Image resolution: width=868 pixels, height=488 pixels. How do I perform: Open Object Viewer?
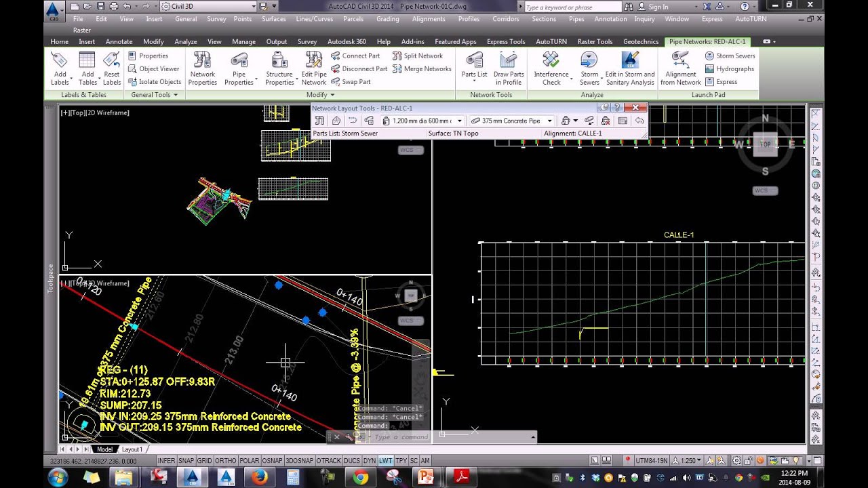pyautogui.click(x=154, y=68)
